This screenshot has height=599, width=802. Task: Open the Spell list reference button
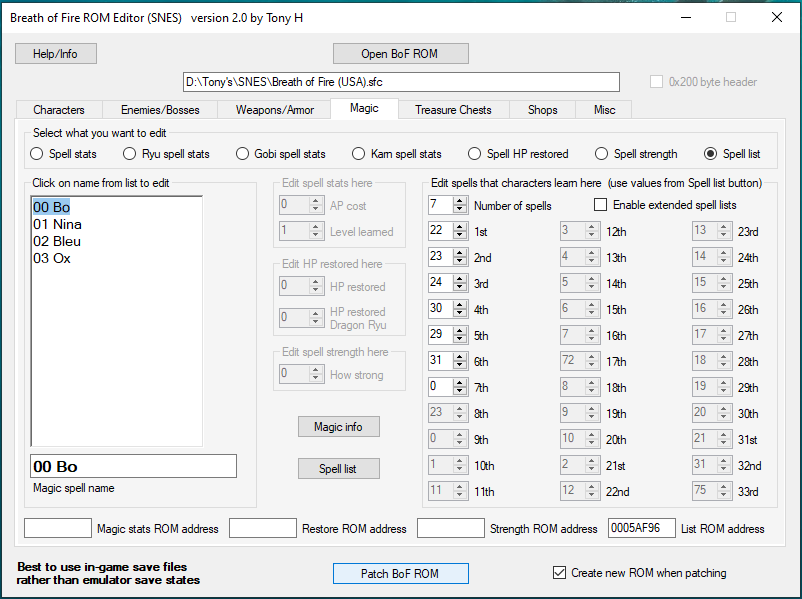(x=339, y=468)
